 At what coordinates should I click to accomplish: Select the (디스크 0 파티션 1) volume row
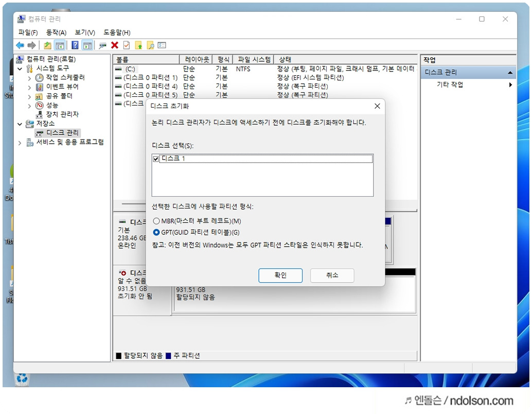(264, 78)
